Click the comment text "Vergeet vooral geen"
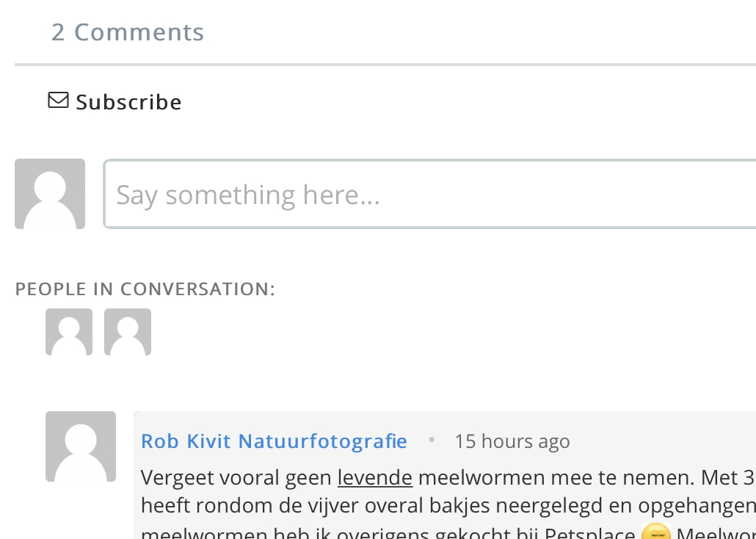 click(x=236, y=478)
